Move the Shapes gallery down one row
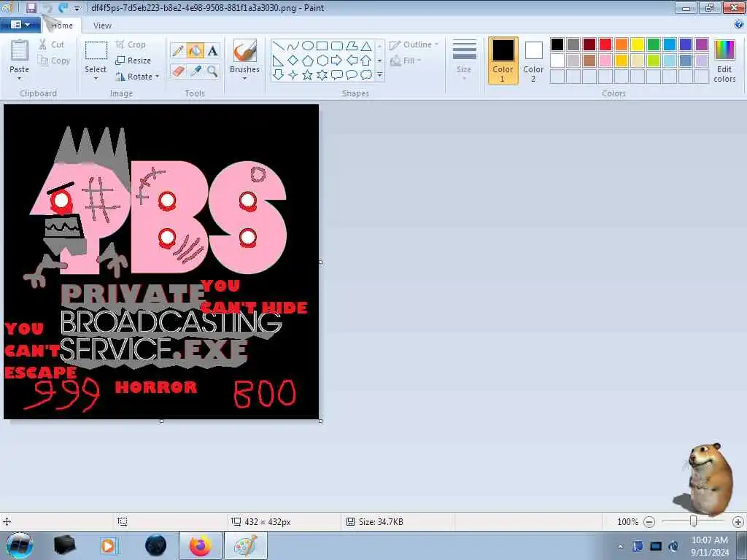Image resolution: width=747 pixels, height=560 pixels. pos(379,61)
